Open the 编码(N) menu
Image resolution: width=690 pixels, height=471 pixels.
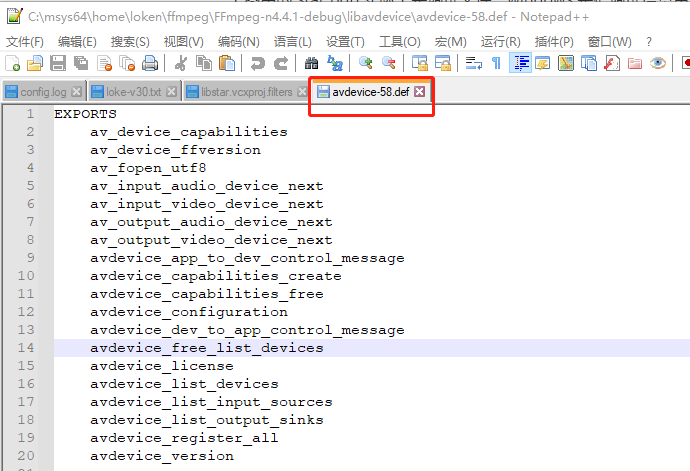point(238,41)
